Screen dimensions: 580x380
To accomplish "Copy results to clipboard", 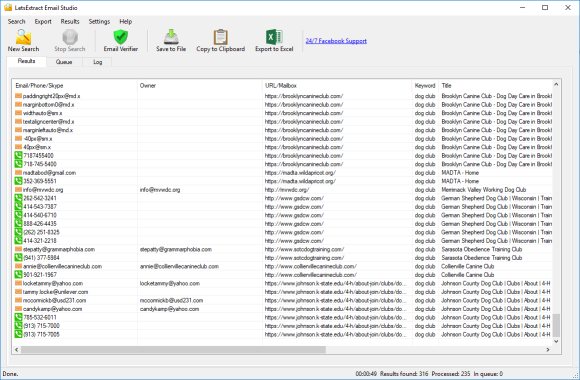I will coord(220,40).
